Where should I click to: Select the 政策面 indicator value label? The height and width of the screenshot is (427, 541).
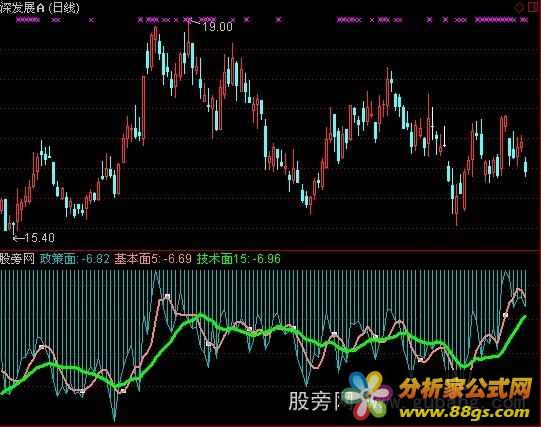click(75, 258)
